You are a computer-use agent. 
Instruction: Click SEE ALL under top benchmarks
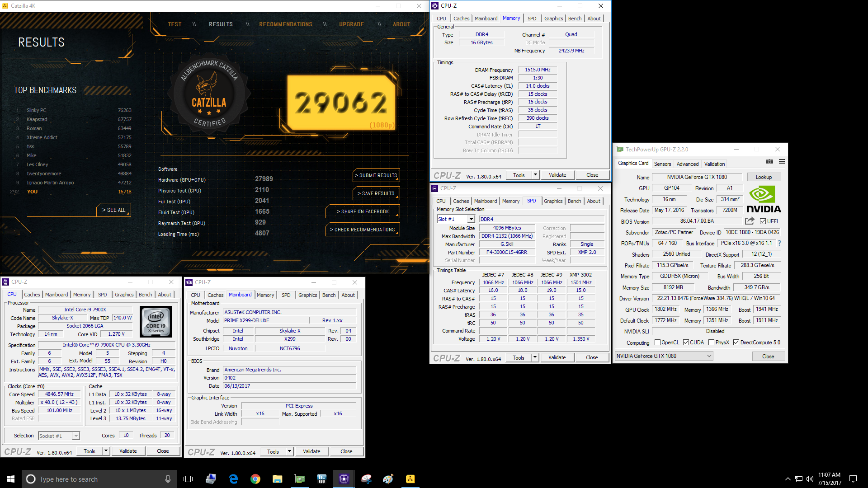[113, 210]
